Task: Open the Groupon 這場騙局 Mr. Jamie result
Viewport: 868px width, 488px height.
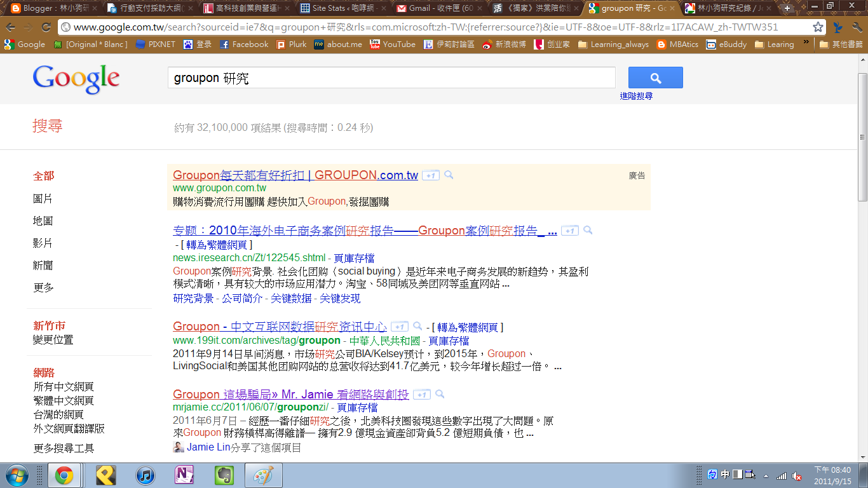Action: [x=291, y=395]
